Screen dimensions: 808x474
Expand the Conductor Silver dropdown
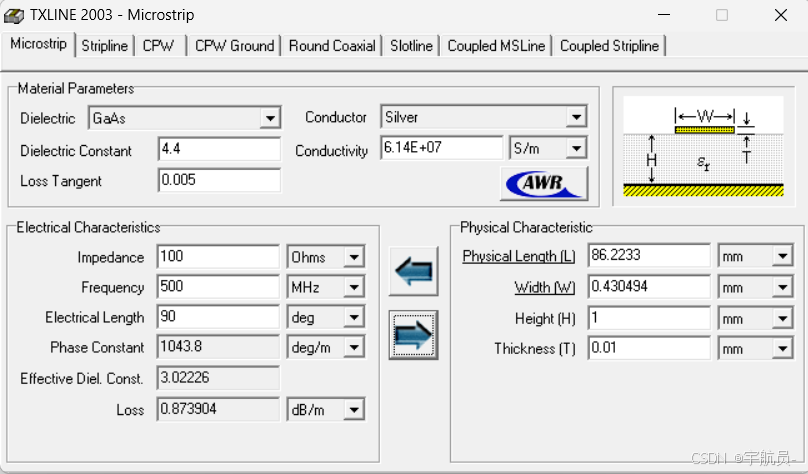pyautogui.click(x=576, y=117)
